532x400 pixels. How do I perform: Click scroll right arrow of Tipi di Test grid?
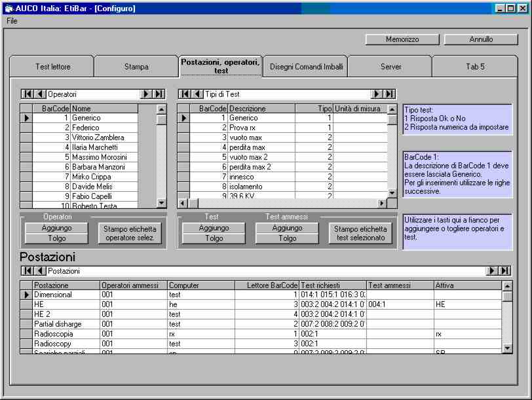coord(382,203)
